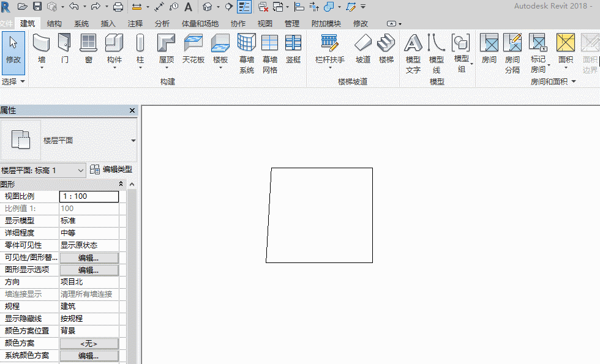Click the 方向 value 项目北
This screenshot has height=364, width=600.
coord(89,282)
